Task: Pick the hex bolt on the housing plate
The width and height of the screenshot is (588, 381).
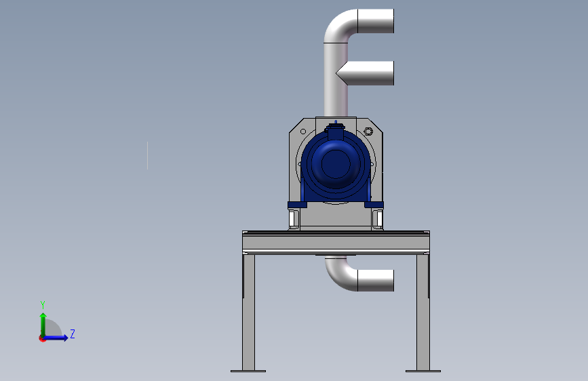Action: (x=368, y=132)
